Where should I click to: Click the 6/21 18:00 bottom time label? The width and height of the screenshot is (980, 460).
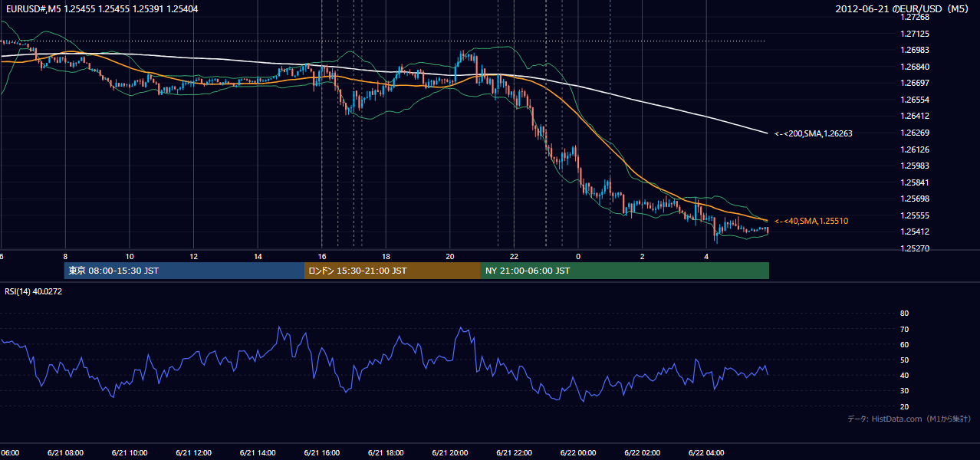tap(386, 453)
